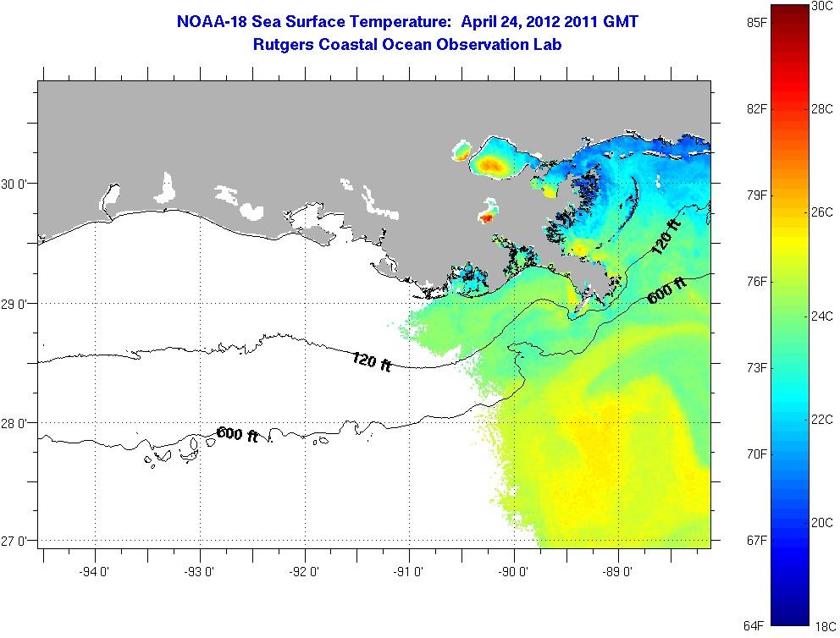Click the title 'NOAA-18 Sea Surface Temperature' line

407,22
